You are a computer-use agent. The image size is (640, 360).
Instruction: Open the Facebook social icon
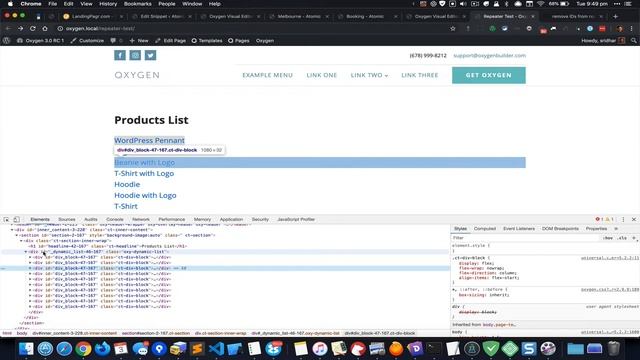click(x=120, y=55)
